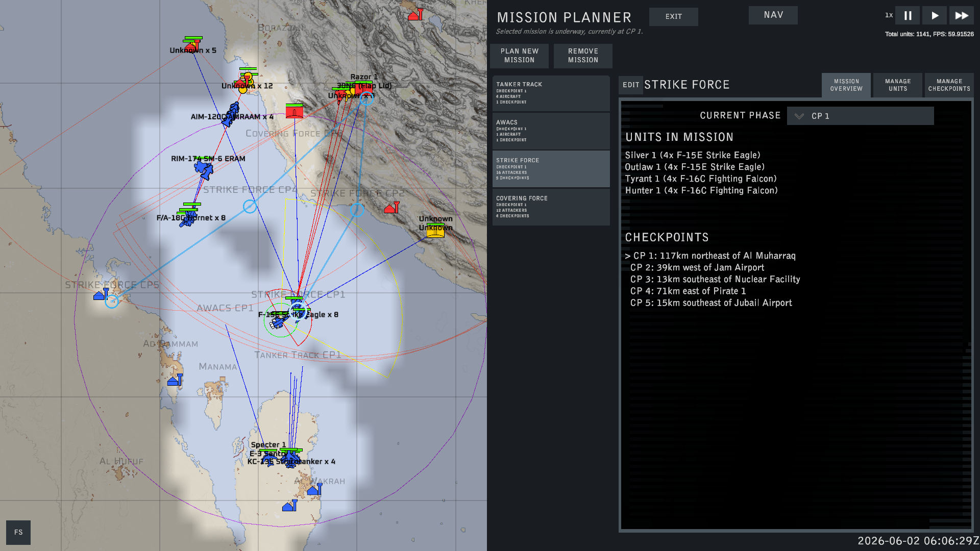Image resolution: width=980 pixels, height=551 pixels.
Task: Select the Covering Force mission entry
Action: point(551,207)
